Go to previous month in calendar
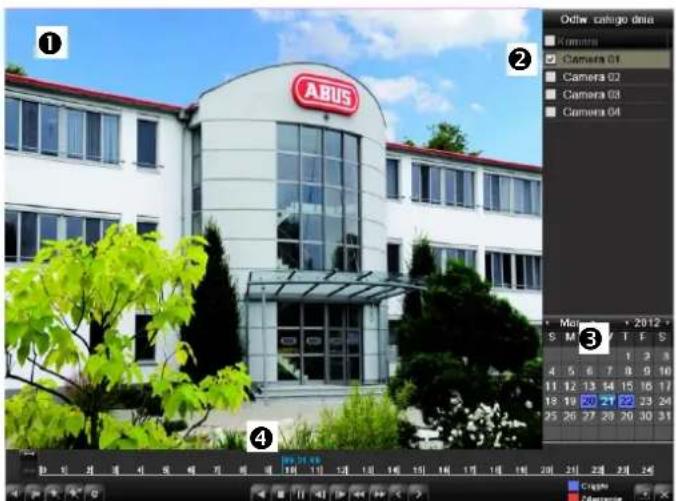The width and height of the screenshot is (676, 501). [548, 324]
